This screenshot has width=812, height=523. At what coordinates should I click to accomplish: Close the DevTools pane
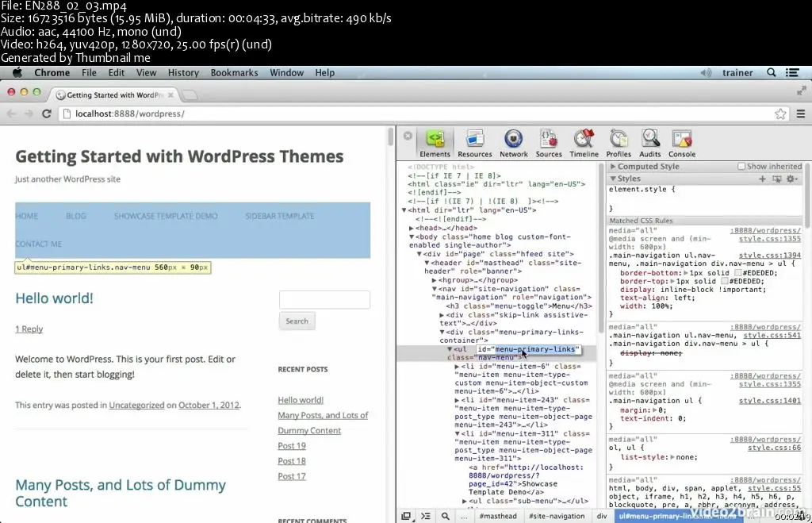click(408, 136)
